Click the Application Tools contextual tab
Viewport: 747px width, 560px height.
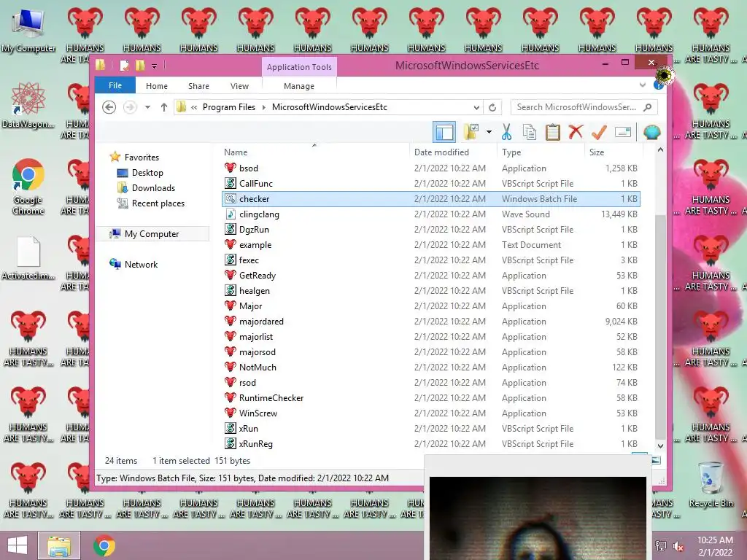[299, 66]
